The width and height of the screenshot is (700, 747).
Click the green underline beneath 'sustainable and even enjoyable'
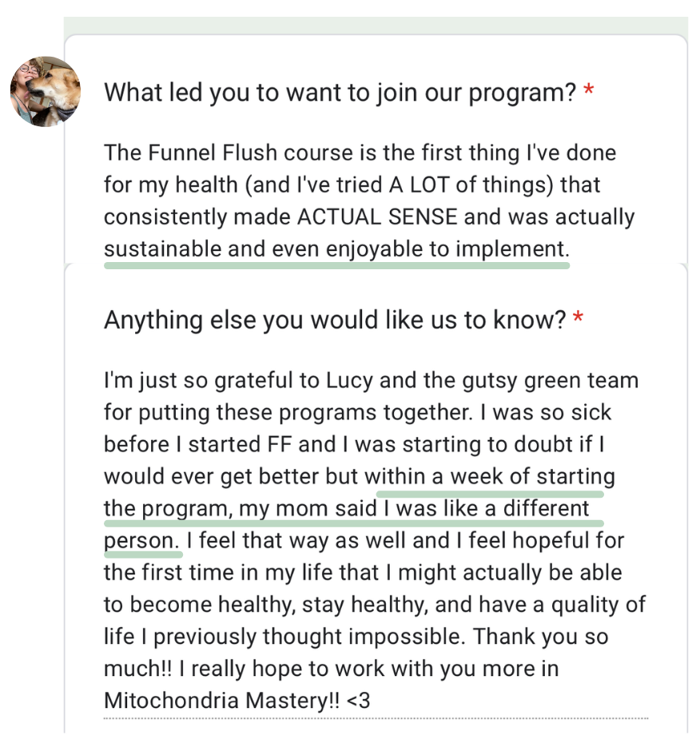337,265
